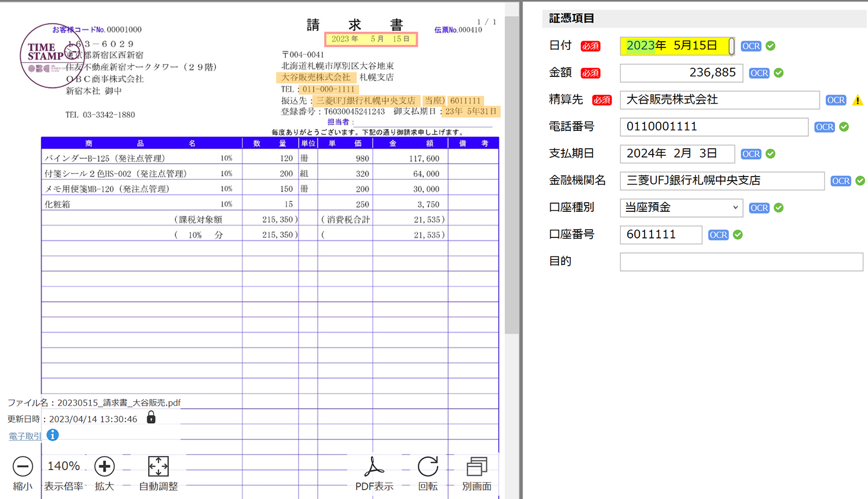Rotate the document with 回転 icon
The image size is (868, 499).
[428, 467]
